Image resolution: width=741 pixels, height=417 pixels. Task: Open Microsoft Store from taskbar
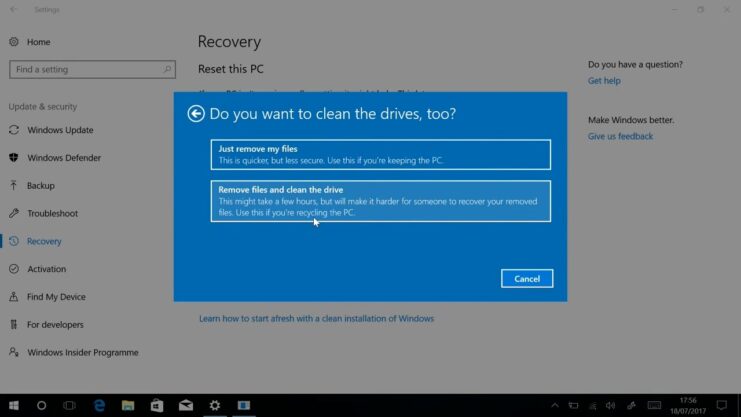157,406
